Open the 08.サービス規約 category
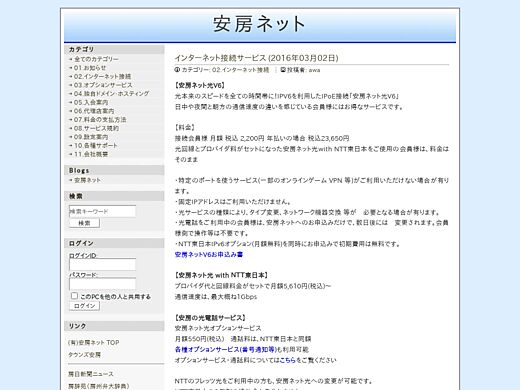 tap(96, 128)
